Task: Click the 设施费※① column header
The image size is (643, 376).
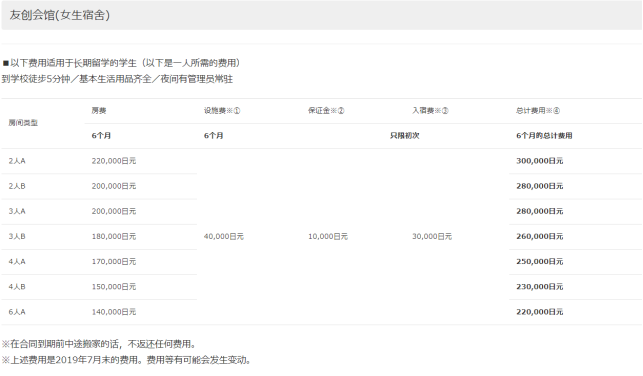Action: (222, 110)
